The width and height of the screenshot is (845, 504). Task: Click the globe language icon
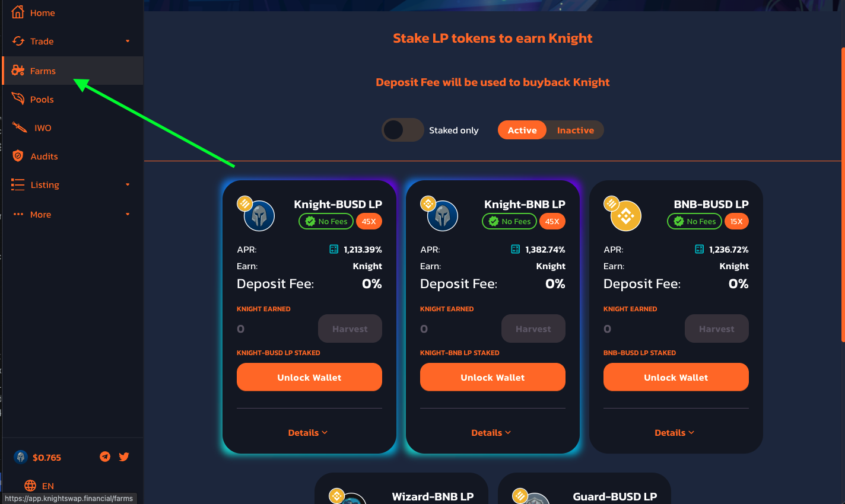30,486
